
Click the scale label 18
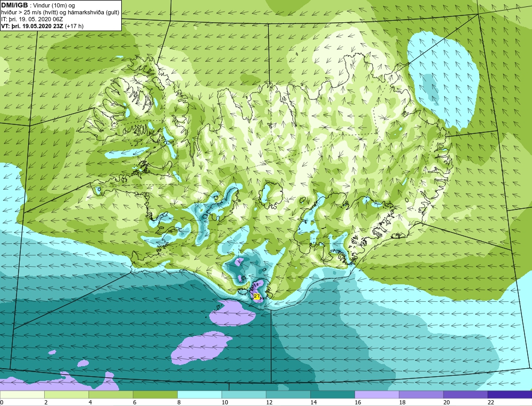[x=402, y=402]
